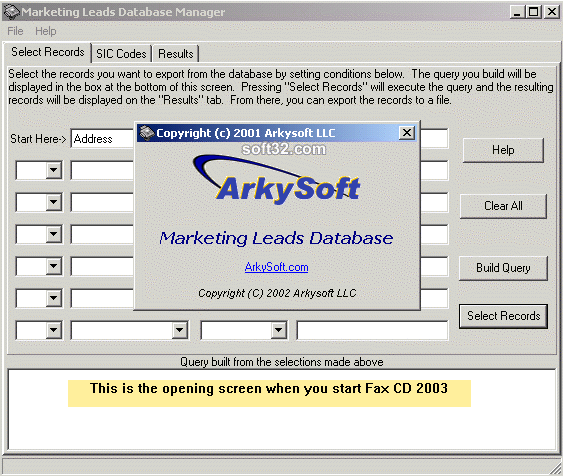Click the Build Query button
563x476 pixels.
(x=503, y=268)
